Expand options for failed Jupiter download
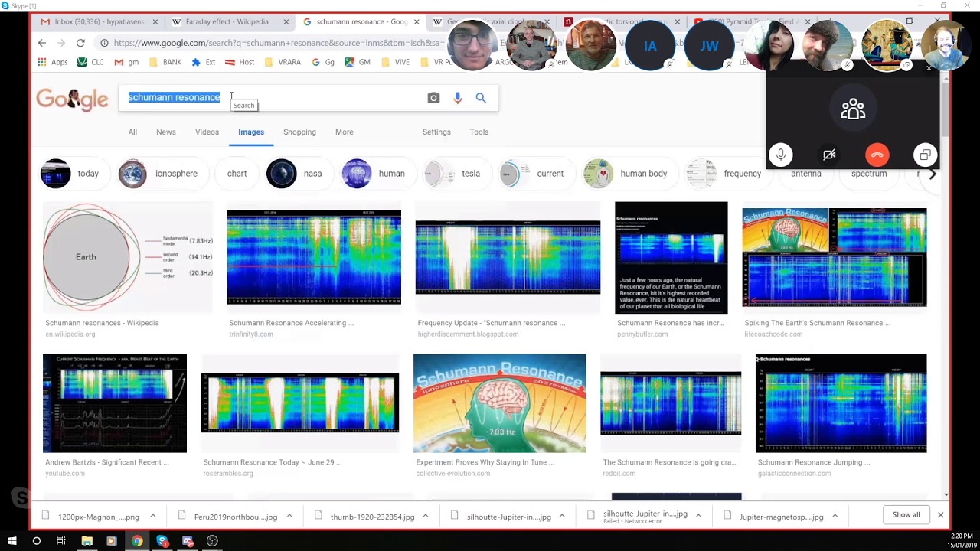Screen dimensions: 980x551 (x=698, y=517)
